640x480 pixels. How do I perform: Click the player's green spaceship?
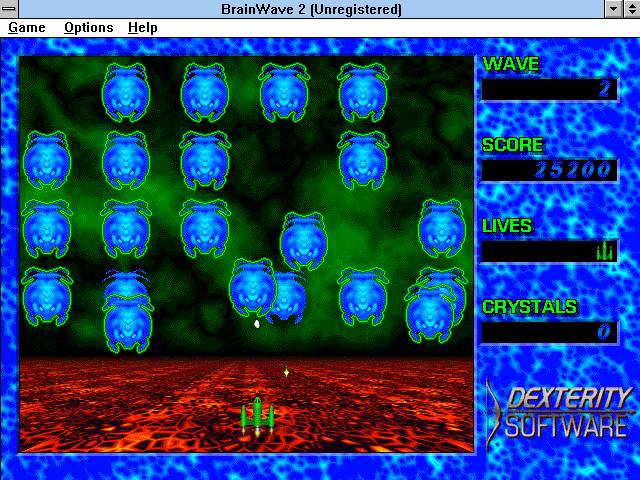point(257,416)
